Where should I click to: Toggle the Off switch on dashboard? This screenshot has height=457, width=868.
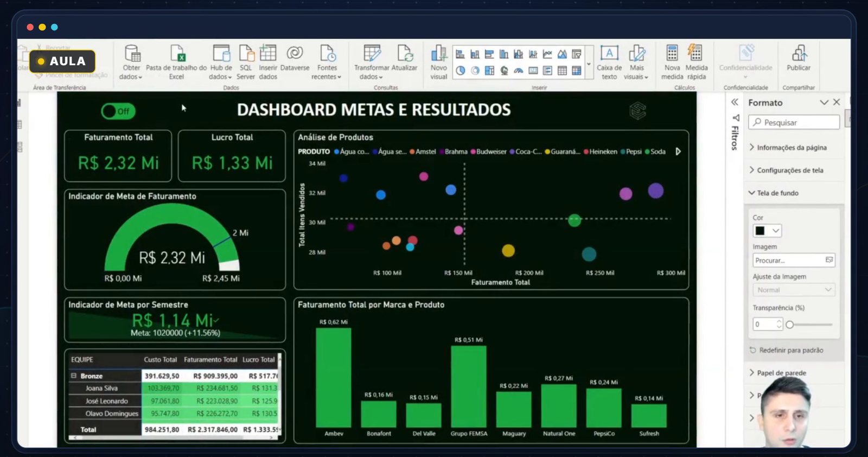[118, 111]
